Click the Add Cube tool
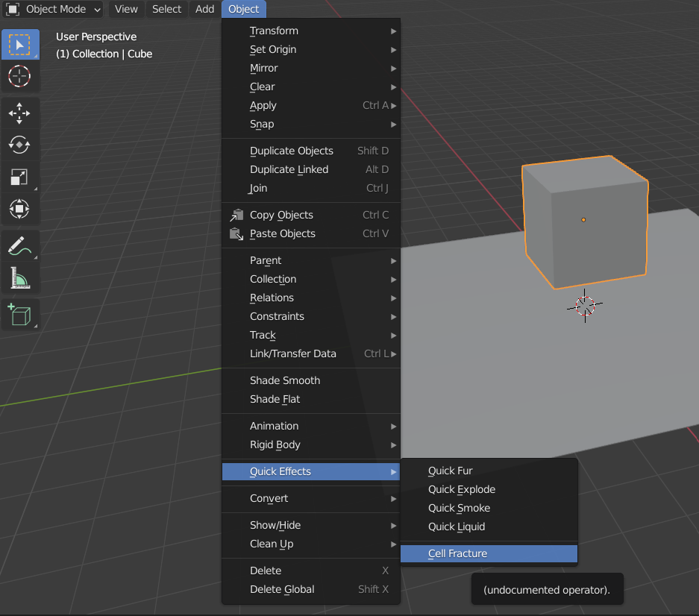 [x=20, y=315]
